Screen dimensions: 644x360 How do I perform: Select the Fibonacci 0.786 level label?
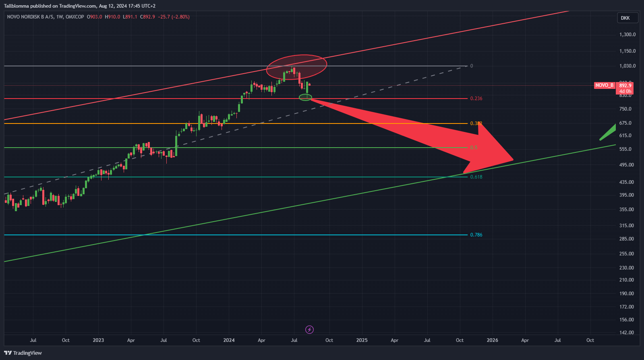tap(476, 235)
